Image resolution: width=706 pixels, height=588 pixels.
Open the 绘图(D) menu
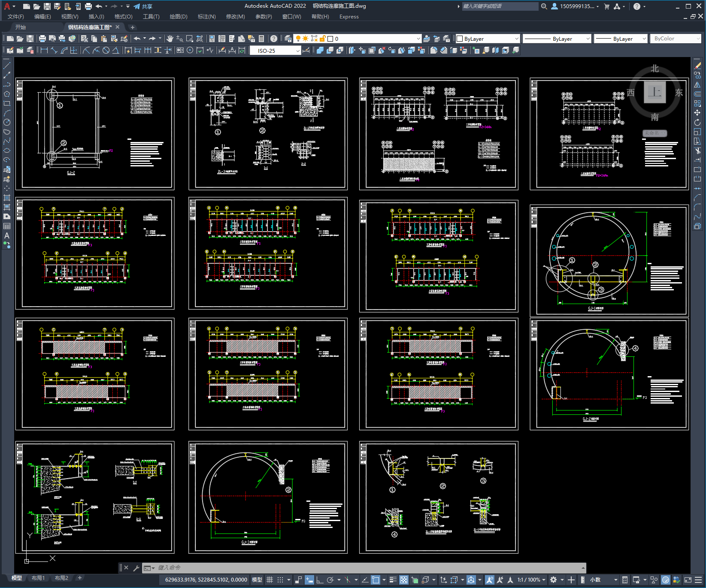pyautogui.click(x=179, y=17)
